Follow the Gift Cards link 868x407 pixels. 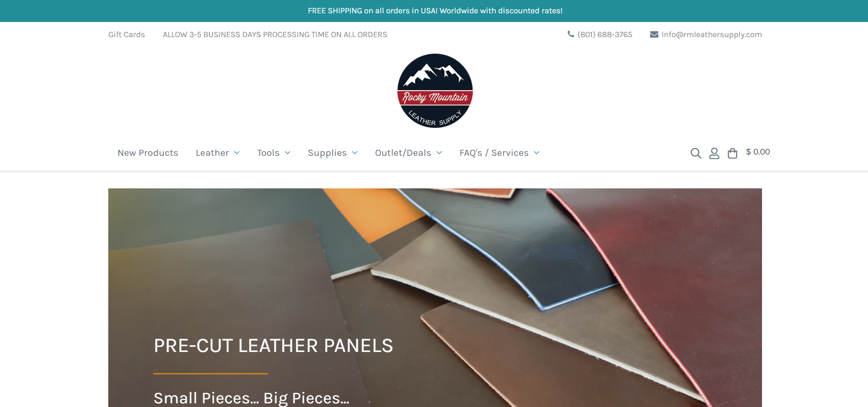click(127, 34)
